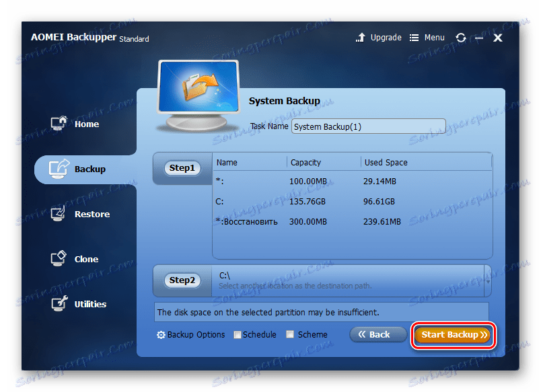Enable the Scheme checkbox
541x392 pixels.
[290, 334]
